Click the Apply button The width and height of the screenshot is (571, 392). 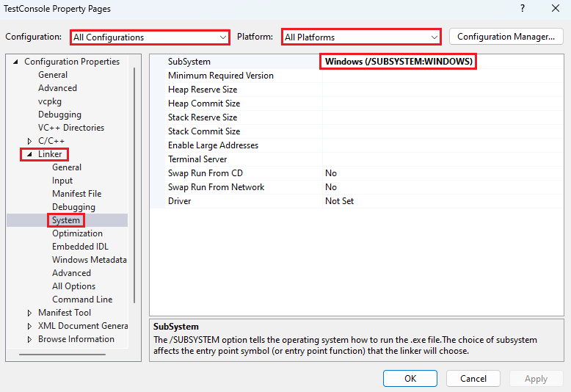(x=536, y=379)
